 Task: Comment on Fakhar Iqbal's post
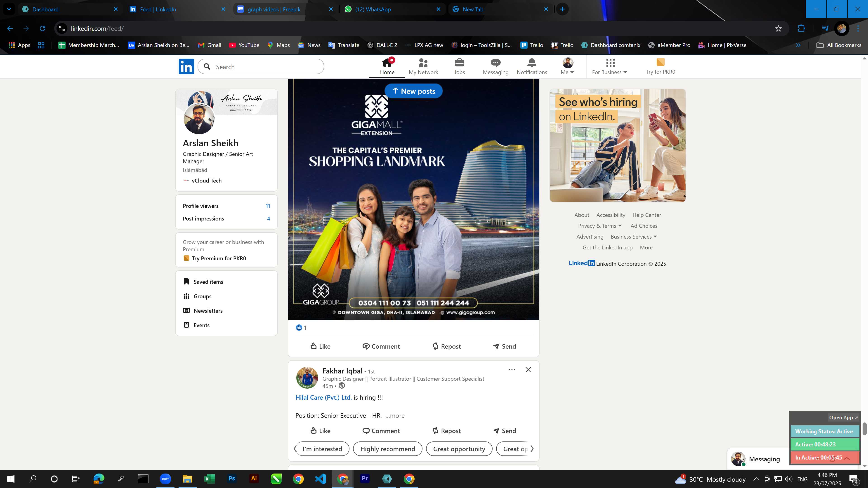[x=381, y=431]
